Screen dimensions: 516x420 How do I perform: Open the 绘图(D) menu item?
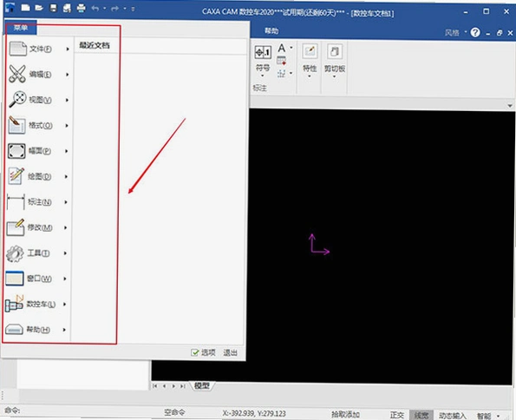[38, 176]
